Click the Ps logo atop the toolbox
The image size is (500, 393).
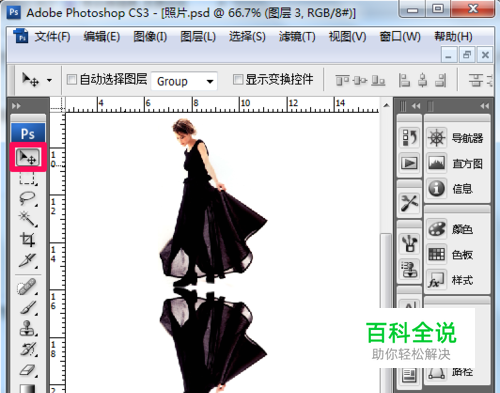click(28, 133)
